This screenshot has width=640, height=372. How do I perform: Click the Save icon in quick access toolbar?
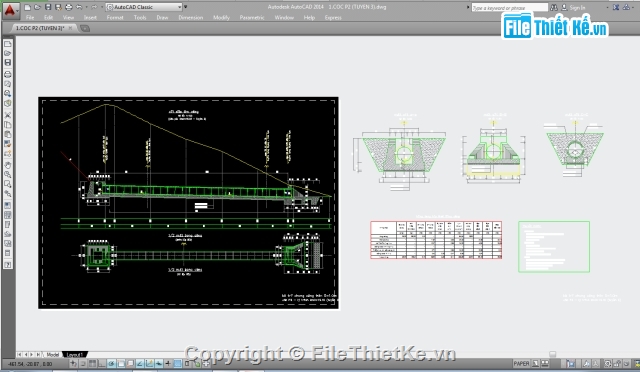tap(48, 7)
